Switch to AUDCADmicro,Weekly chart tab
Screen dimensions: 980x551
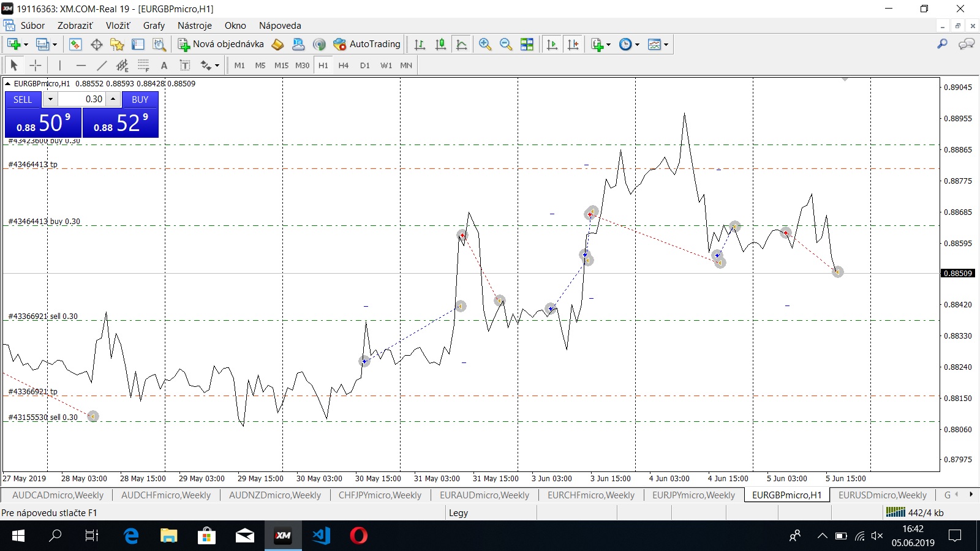point(58,495)
